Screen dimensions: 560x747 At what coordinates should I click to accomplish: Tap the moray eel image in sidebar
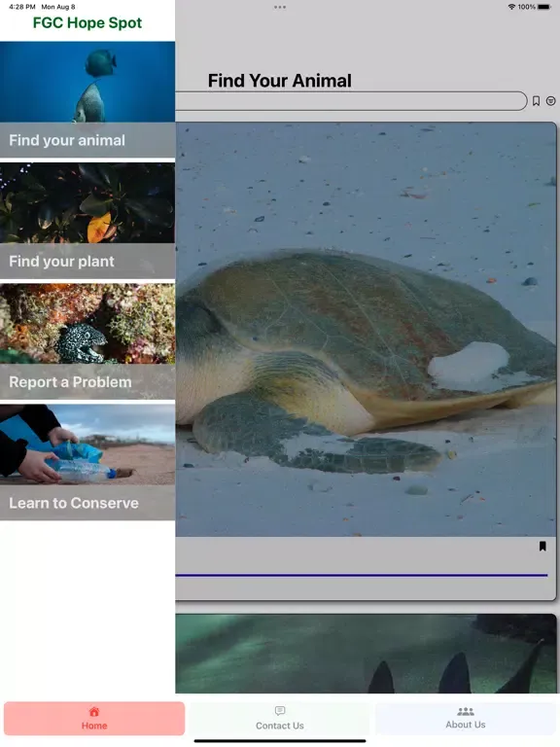(87, 324)
